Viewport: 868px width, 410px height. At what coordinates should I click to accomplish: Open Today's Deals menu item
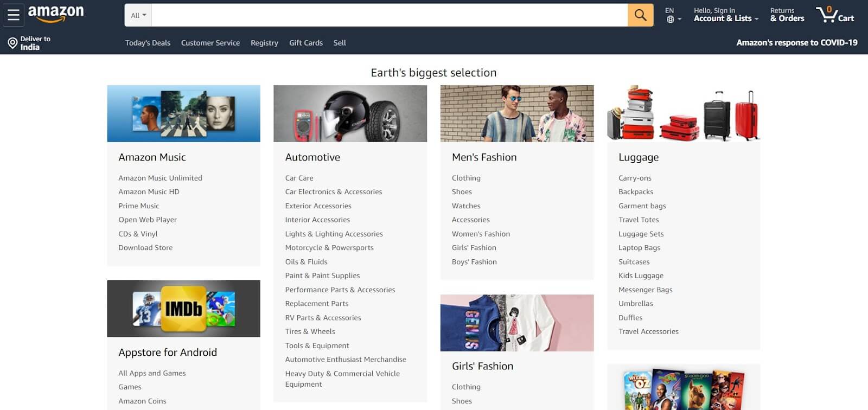pyautogui.click(x=148, y=43)
